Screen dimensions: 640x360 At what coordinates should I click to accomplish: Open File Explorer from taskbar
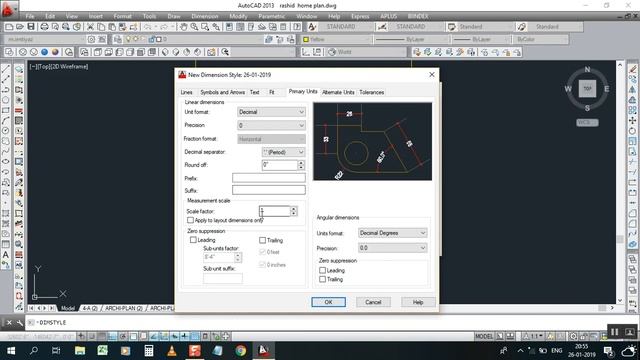[80, 351]
